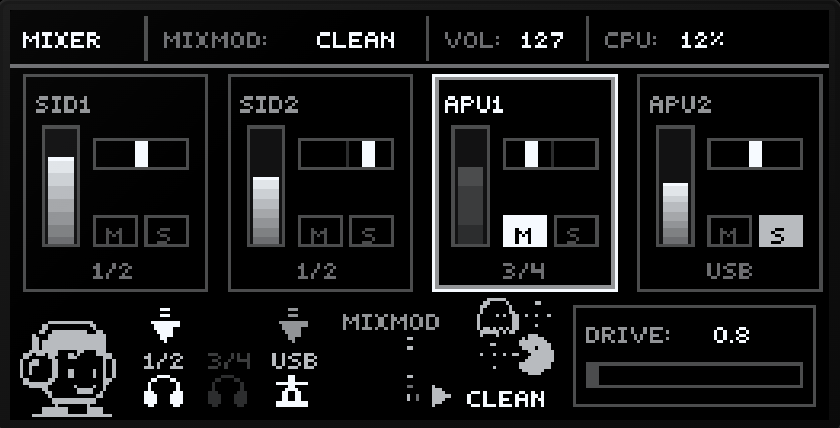Select the USB output icon
Image resolution: width=840 pixels, height=428 pixels.
click(x=292, y=391)
